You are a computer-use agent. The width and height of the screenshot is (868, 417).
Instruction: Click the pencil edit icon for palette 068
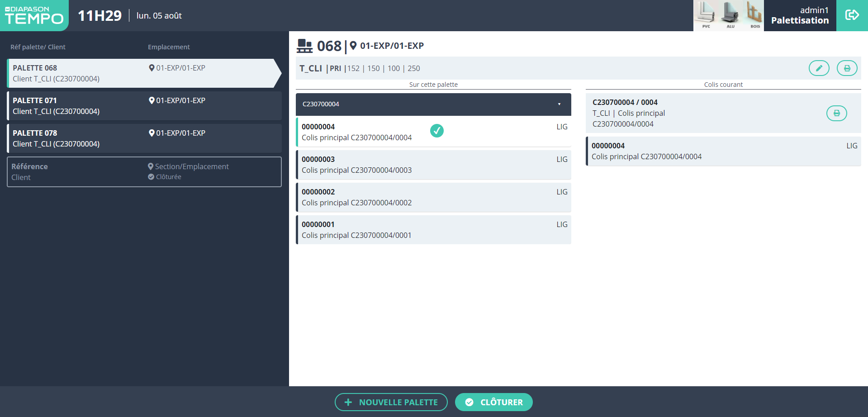click(x=819, y=68)
